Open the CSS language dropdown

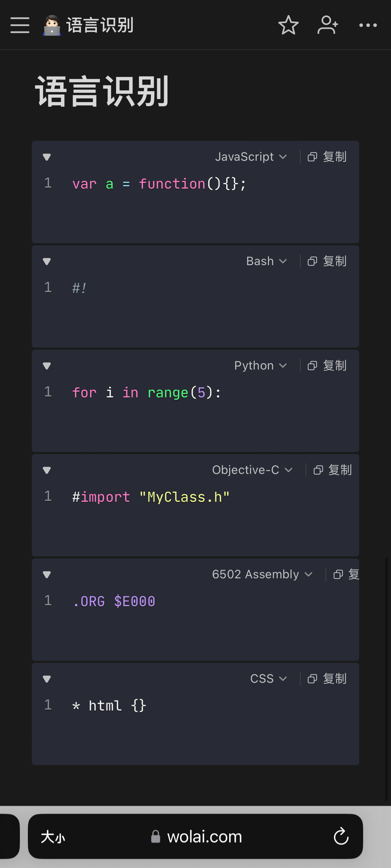[268, 679]
